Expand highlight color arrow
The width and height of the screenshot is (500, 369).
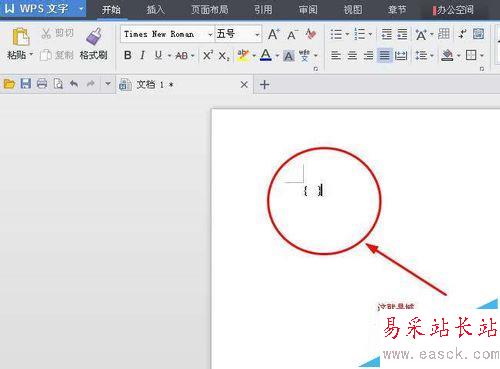254,56
